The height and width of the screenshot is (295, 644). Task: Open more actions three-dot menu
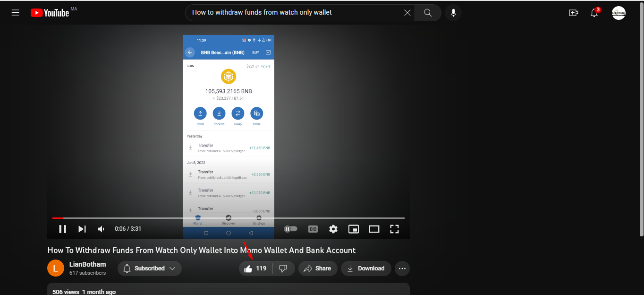point(402,269)
